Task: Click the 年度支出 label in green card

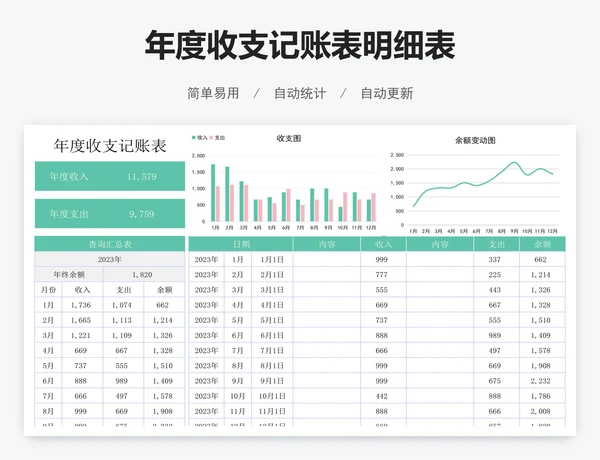Action: 69,214
